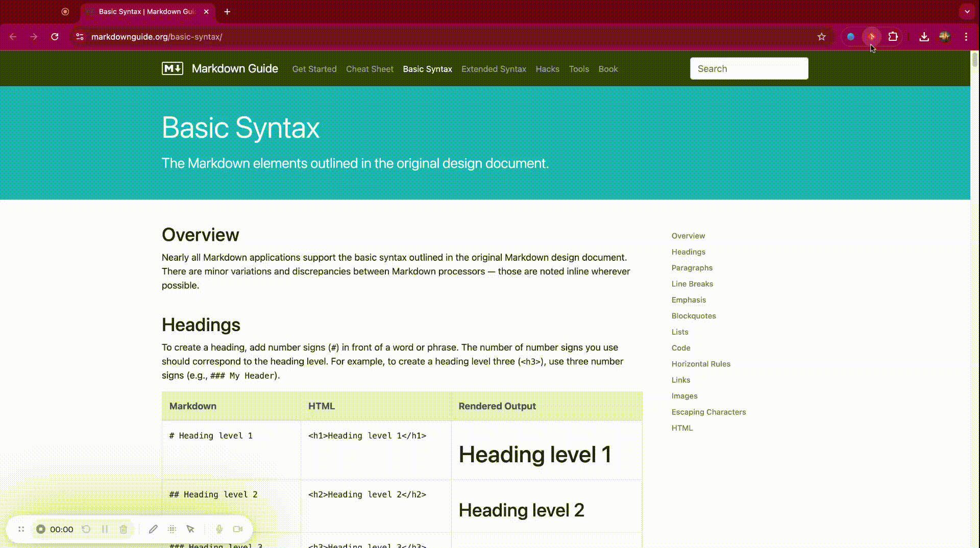Open the blue circle extension icon
980x548 pixels.
(850, 37)
